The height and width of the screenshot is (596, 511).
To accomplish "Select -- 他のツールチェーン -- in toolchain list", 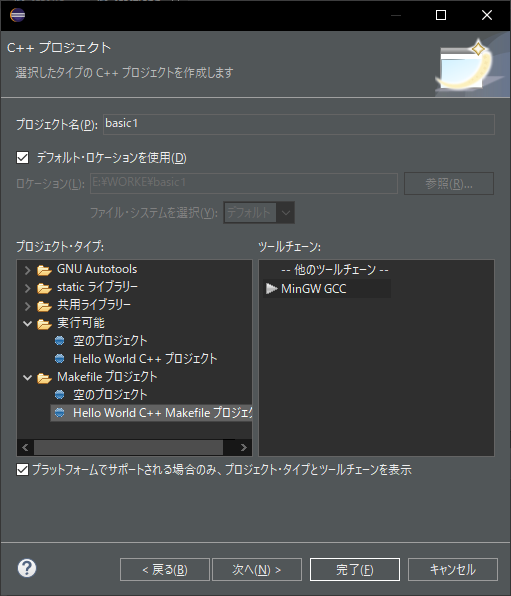I will pos(335,270).
